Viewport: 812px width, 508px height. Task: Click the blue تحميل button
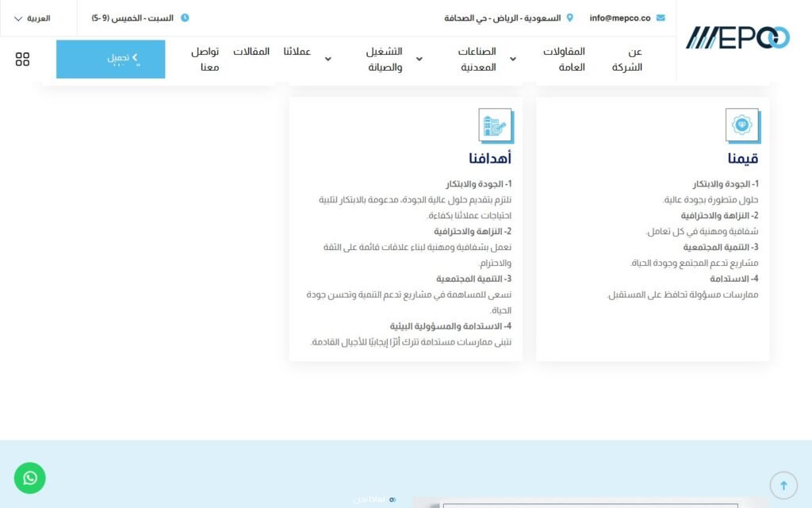click(111, 59)
